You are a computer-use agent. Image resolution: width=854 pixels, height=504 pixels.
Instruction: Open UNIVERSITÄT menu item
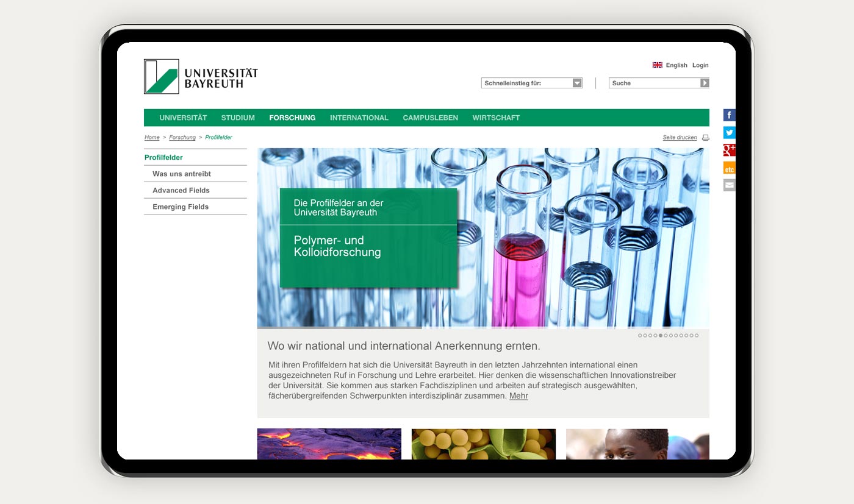coord(183,118)
